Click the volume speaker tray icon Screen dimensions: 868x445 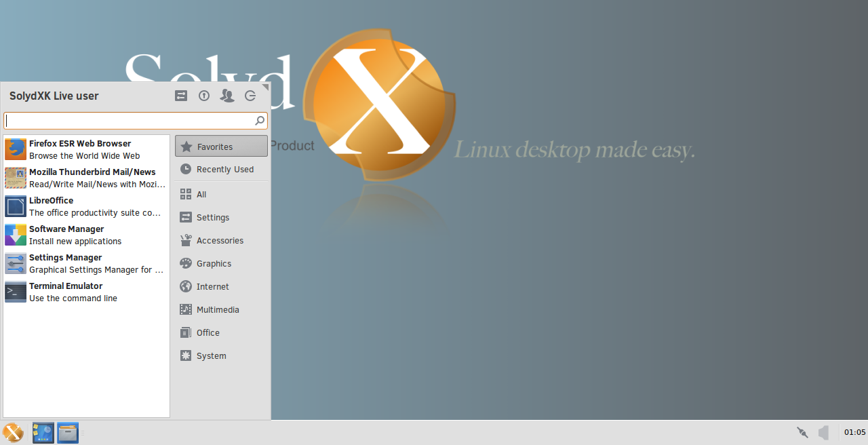(x=824, y=432)
